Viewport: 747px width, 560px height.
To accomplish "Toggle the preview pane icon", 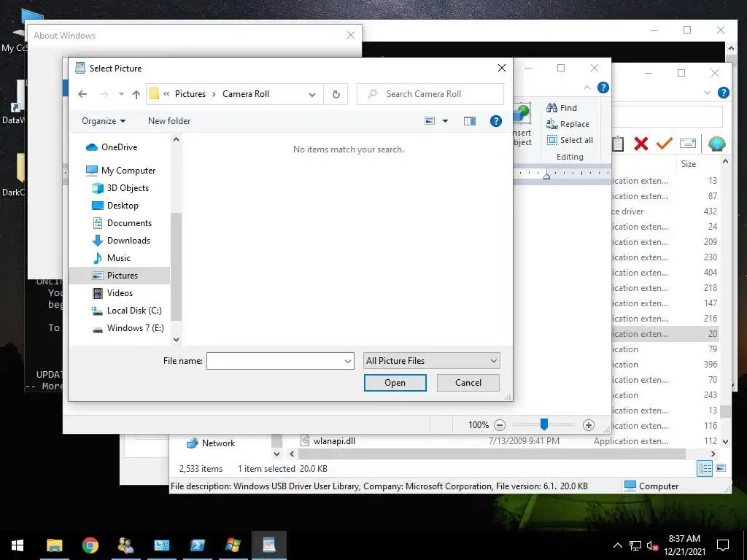I will (470, 121).
